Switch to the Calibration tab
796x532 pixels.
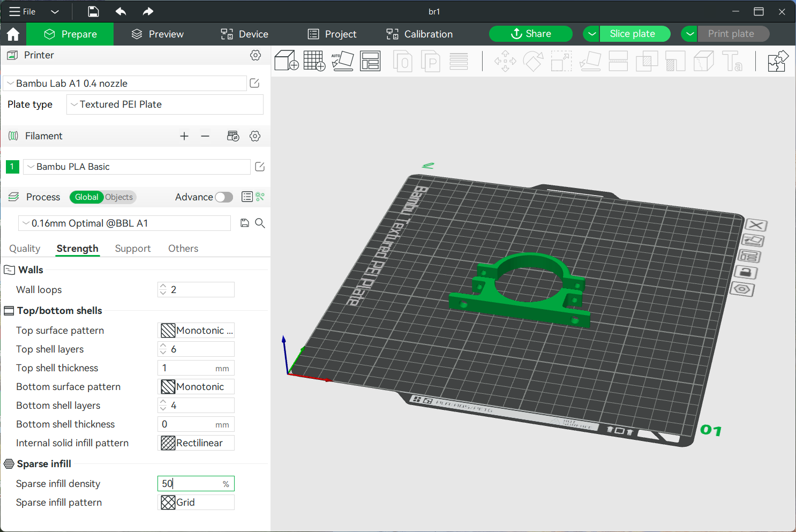point(419,34)
